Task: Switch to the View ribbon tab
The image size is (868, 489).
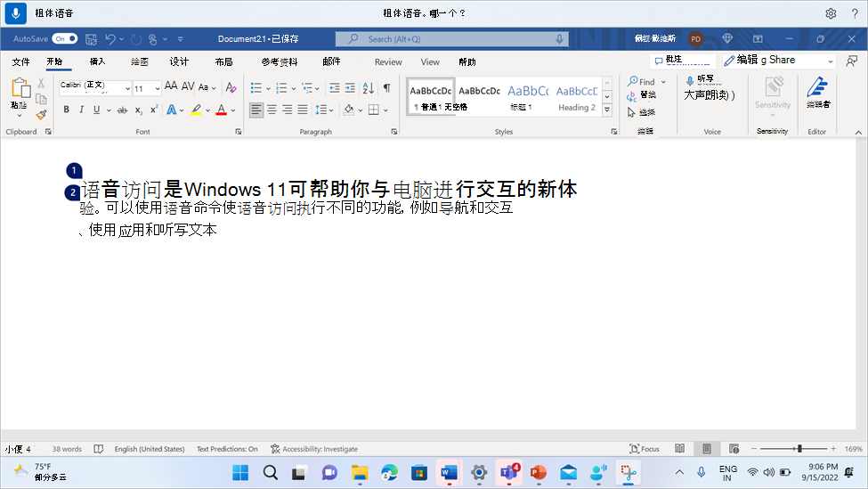Action: (x=430, y=62)
